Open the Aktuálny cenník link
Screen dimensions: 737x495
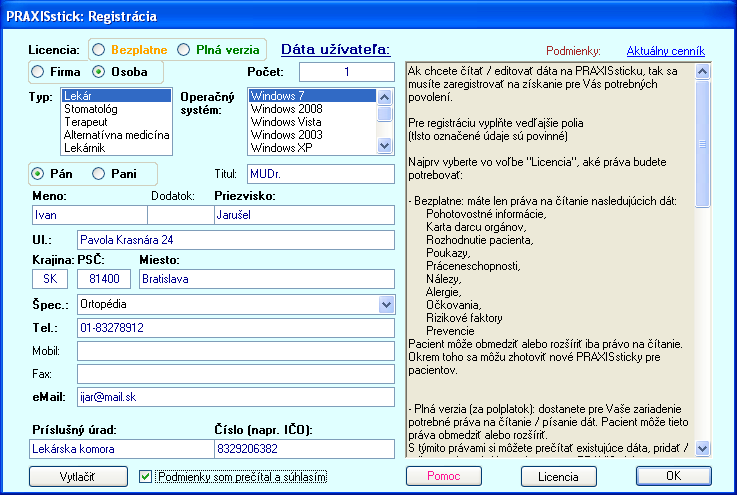coord(666,51)
